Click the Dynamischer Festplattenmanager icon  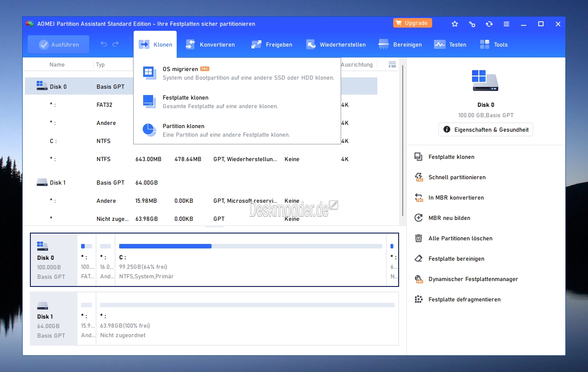419,279
